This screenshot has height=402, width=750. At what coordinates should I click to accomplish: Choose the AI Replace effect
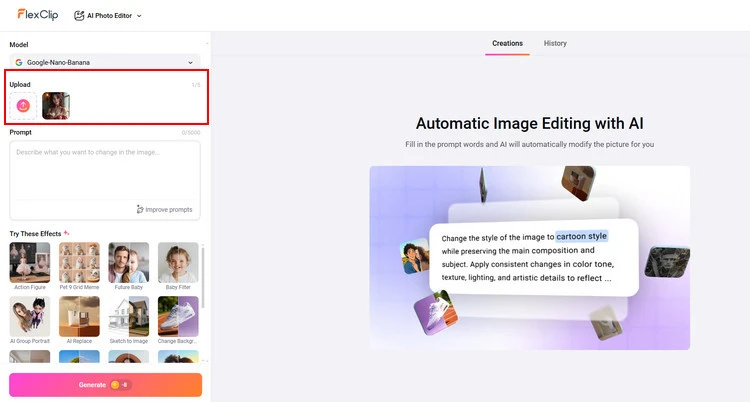(79, 320)
